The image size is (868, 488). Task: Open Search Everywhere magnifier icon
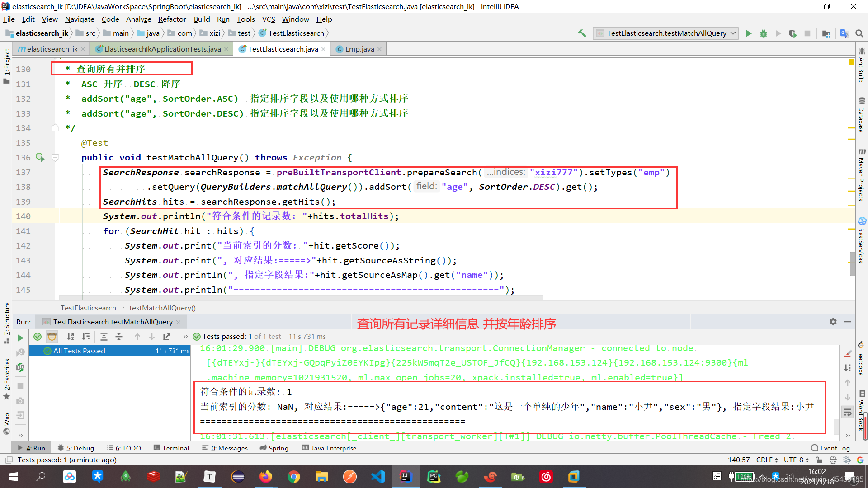point(859,33)
